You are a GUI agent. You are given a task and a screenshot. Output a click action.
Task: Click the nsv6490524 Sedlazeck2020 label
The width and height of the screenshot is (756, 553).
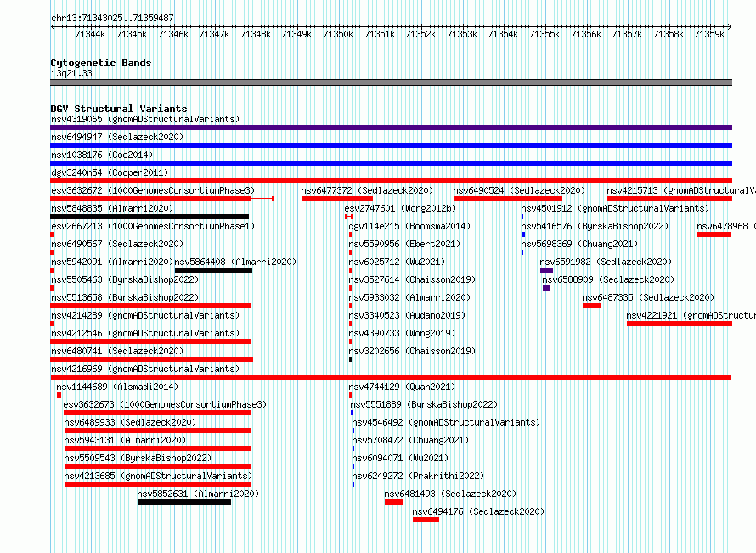(x=519, y=190)
